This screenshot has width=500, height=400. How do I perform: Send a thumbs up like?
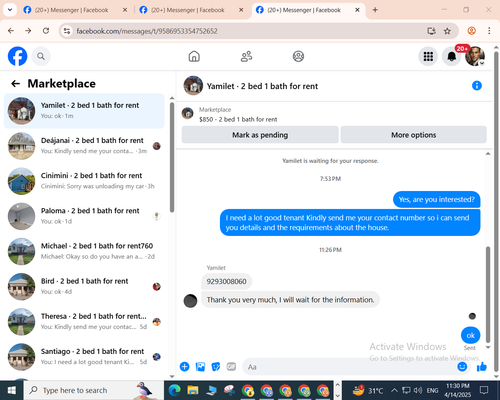[x=482, y=367]
